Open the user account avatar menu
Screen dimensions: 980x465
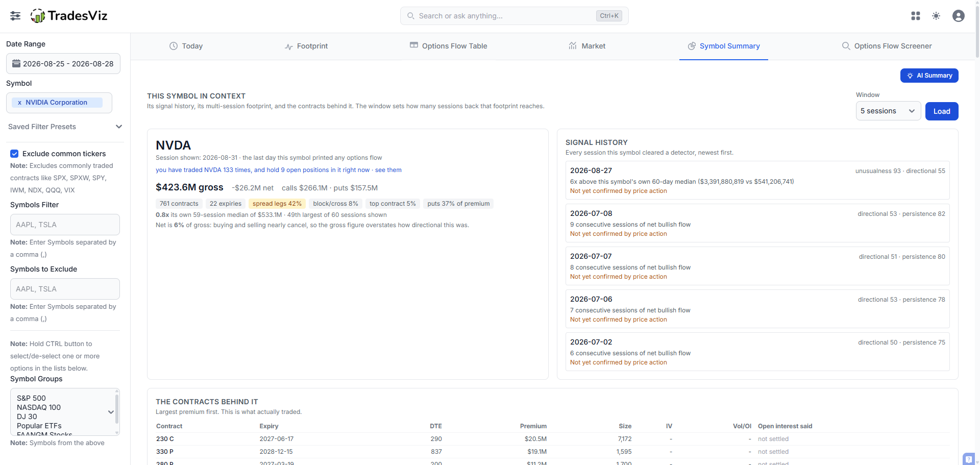[x=959, y=16]
